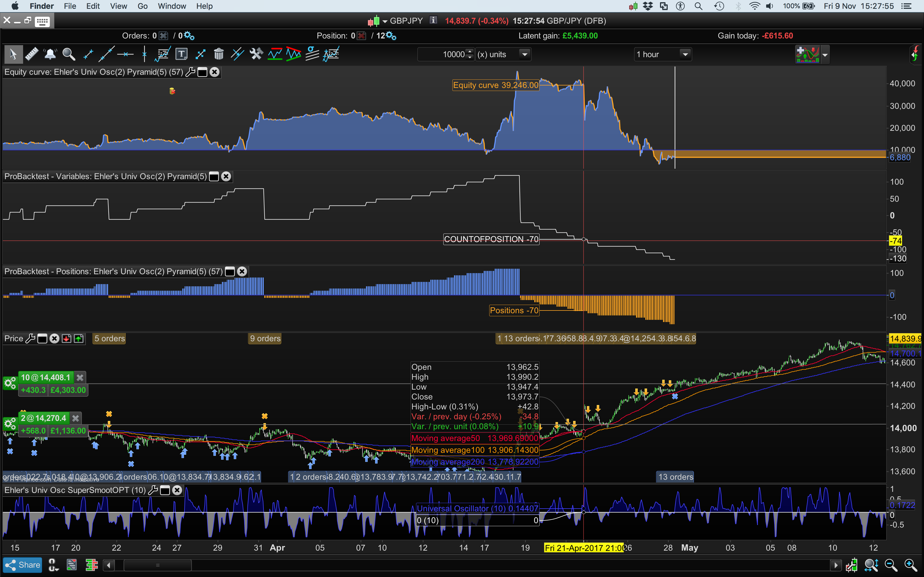
Task: Open the View menu in menu bar
Action: coord(118,6)
